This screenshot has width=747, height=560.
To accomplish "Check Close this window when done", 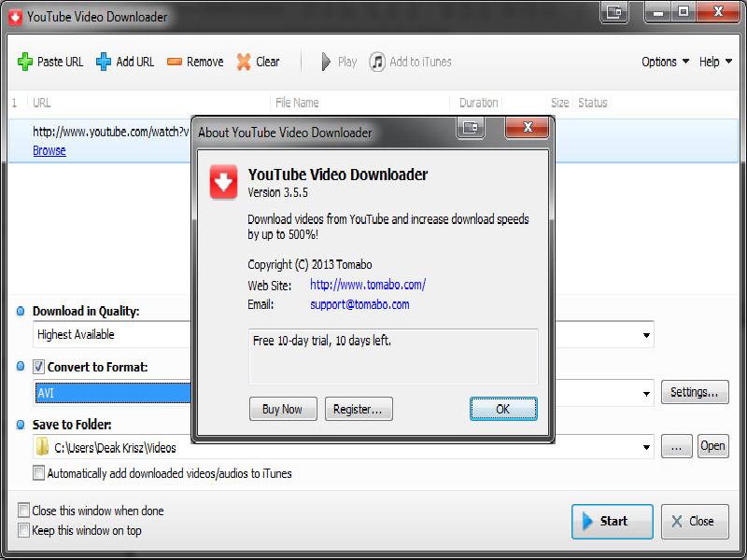I will pos(23,510).
